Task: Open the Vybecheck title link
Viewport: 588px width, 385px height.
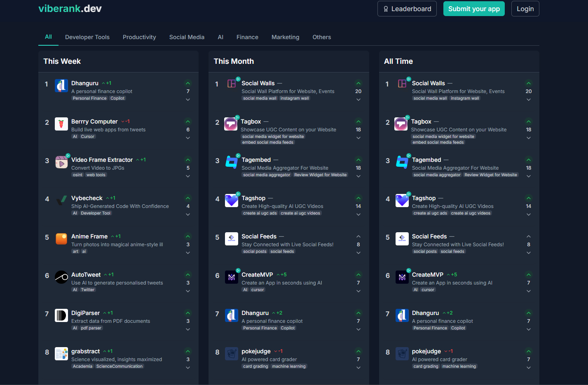Action: [x=87, y=198]
